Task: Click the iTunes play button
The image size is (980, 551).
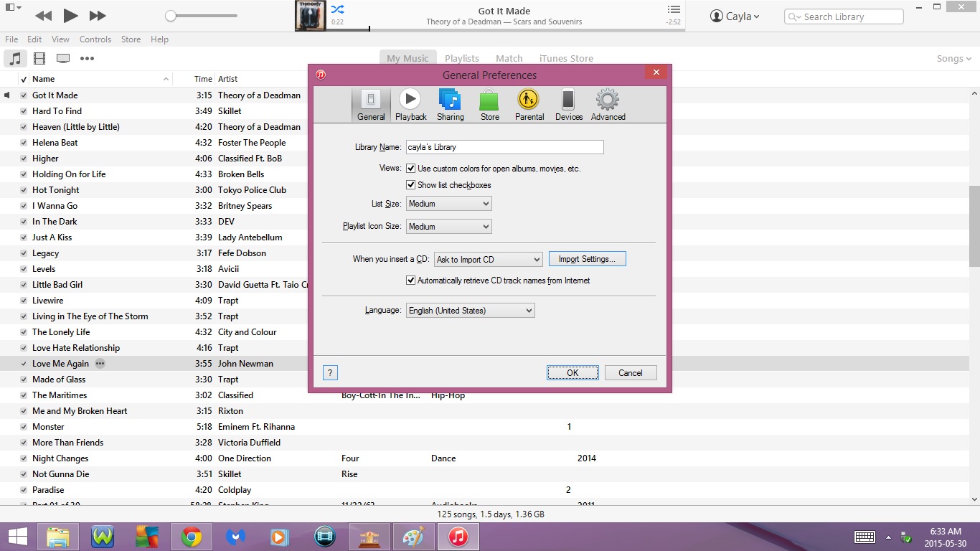Action: (70, 16)
